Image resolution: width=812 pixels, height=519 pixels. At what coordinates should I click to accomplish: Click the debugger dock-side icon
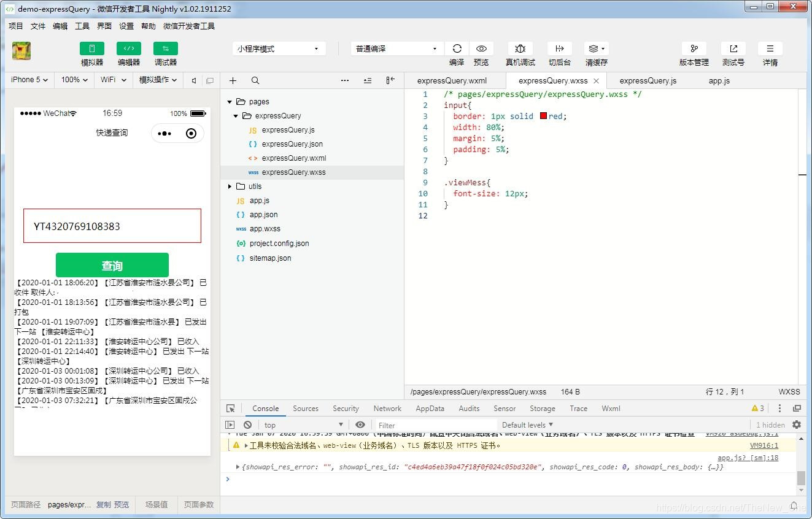click(797, 409)
